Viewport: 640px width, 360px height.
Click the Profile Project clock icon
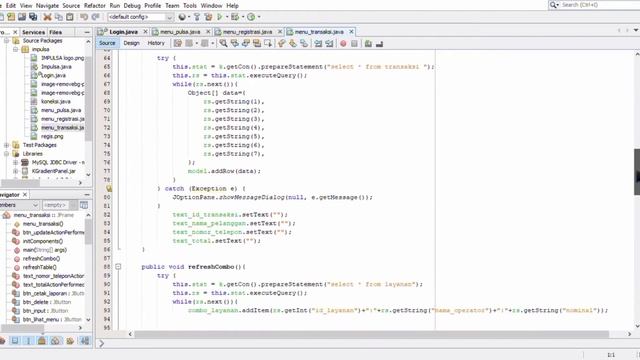pyautogui.click(x=251, y=17)
